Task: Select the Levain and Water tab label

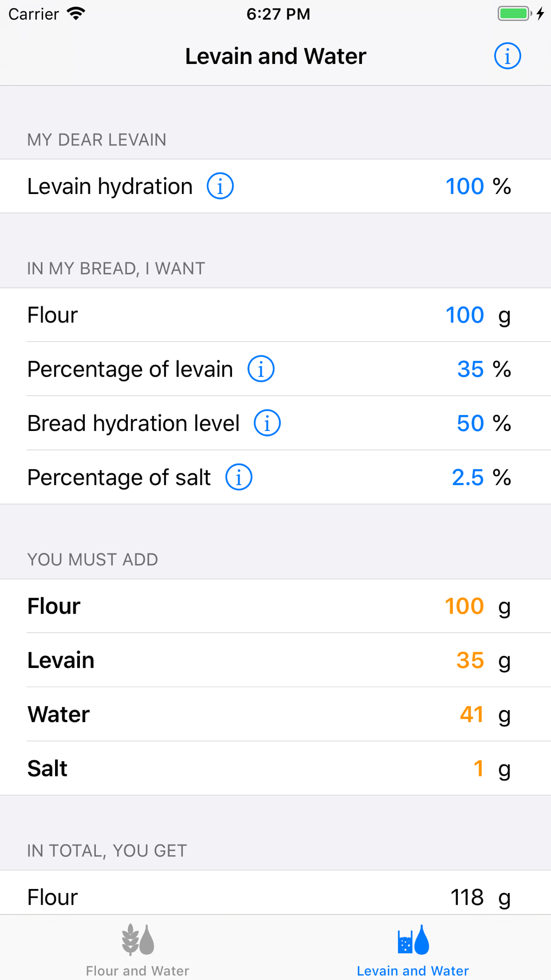Action: (413, 971)
